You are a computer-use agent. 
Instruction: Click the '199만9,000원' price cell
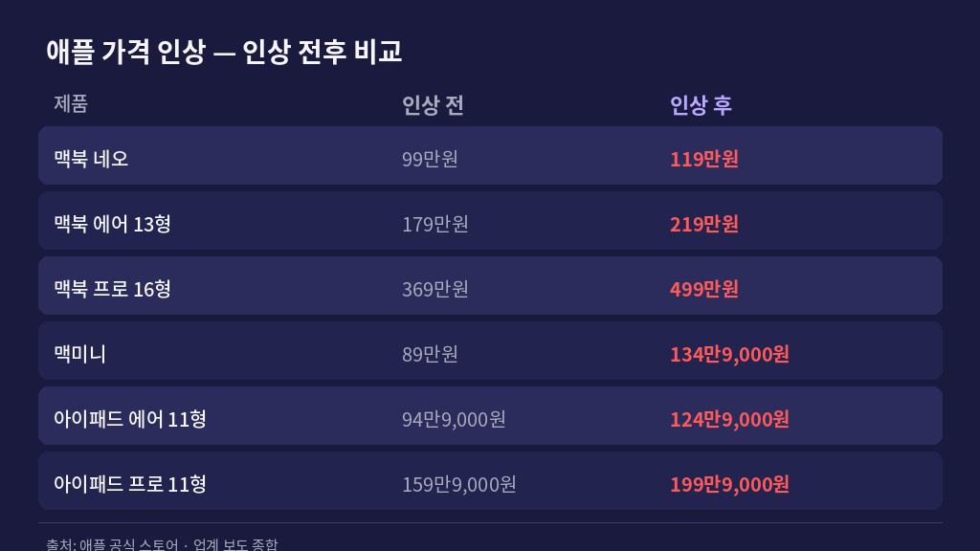click(x=729, y=484)
